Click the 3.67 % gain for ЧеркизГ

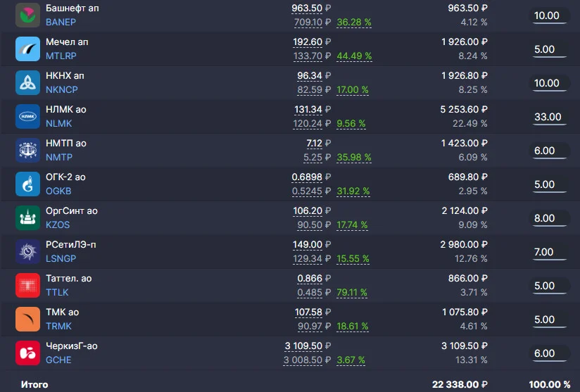tap(351, 360)
